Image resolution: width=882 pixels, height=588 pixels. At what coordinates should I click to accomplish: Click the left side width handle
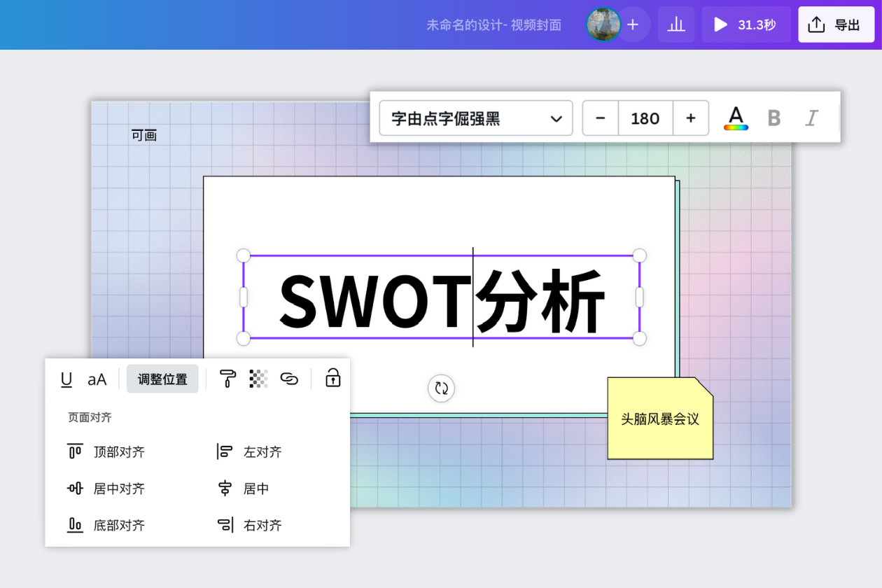click(x=244, y=297)
